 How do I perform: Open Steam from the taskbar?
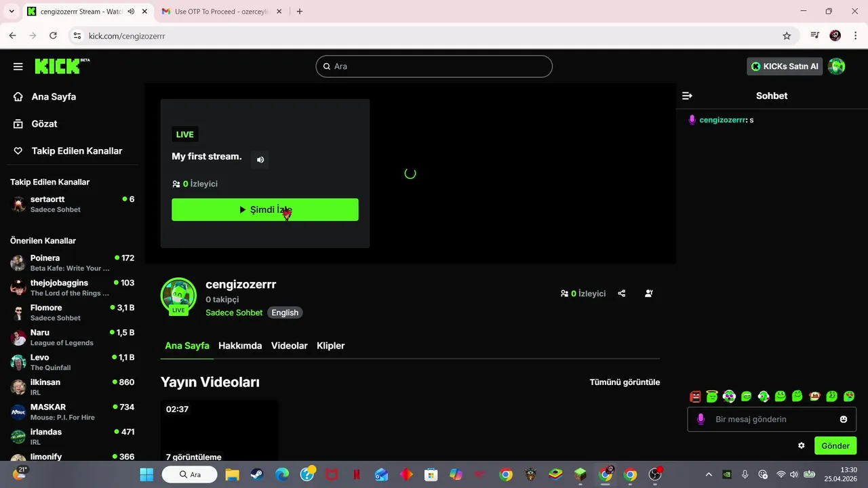click(x=257, y=474)
